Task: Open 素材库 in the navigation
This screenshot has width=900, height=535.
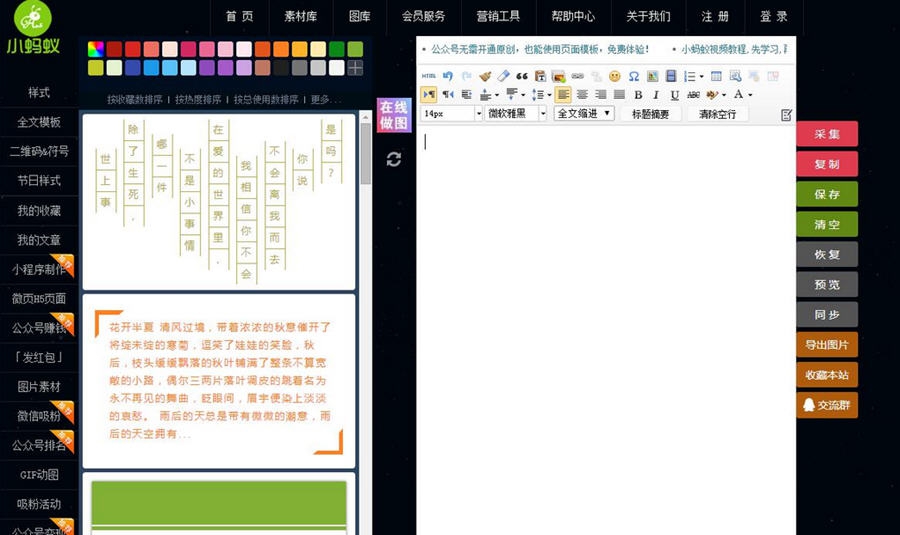Action: (301, 17)
